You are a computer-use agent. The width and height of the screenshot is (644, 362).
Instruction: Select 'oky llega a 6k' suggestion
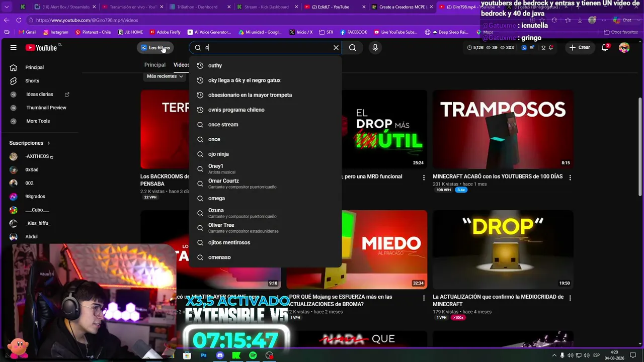point(265,80)
